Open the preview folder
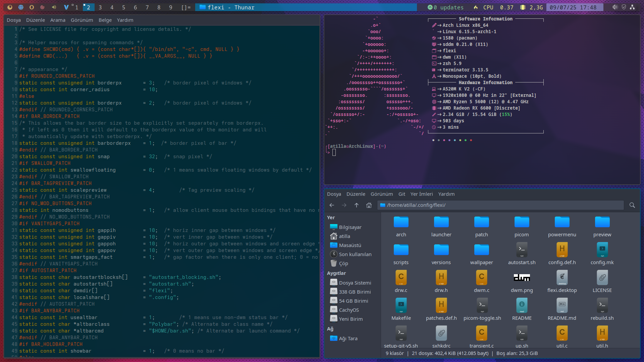 pos(602,227)
